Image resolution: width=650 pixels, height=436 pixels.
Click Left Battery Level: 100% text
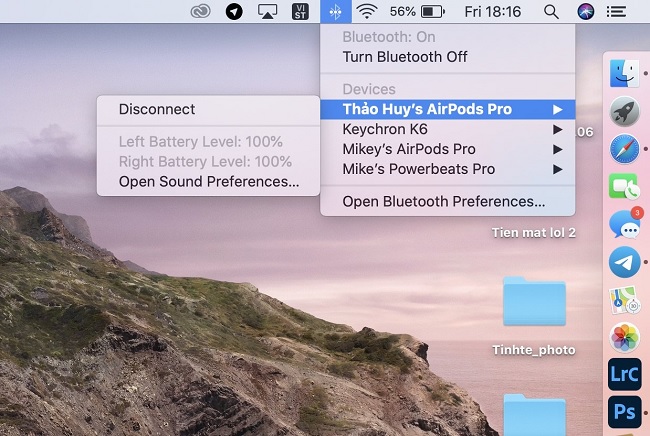(201, 142)
